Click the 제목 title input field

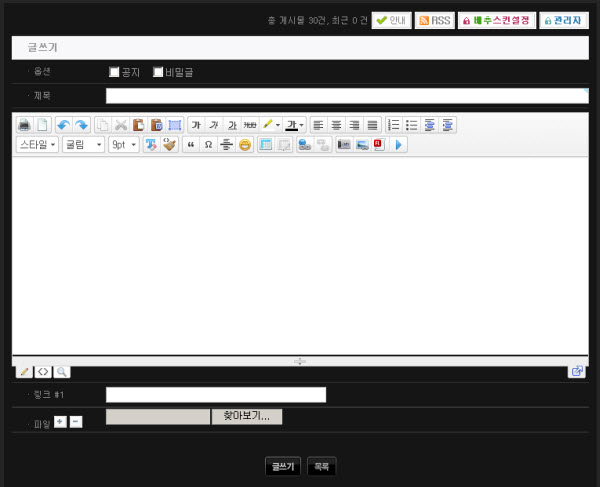pyautogui.click(x=347, y=96)
